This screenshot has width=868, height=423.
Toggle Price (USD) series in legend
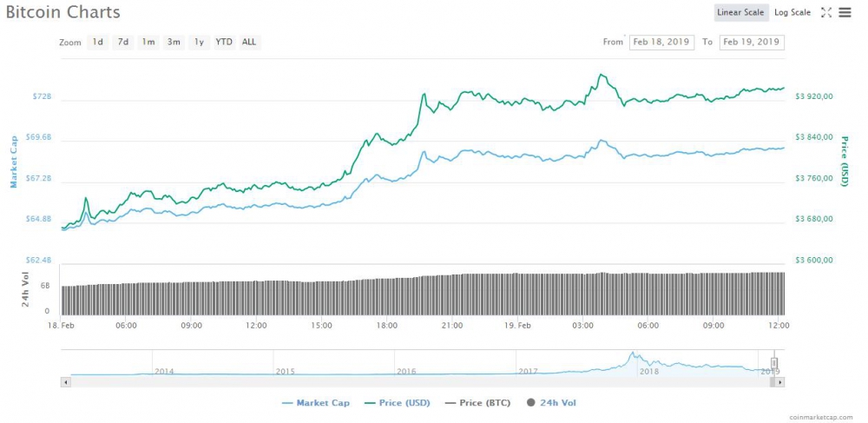coord(398,402)
